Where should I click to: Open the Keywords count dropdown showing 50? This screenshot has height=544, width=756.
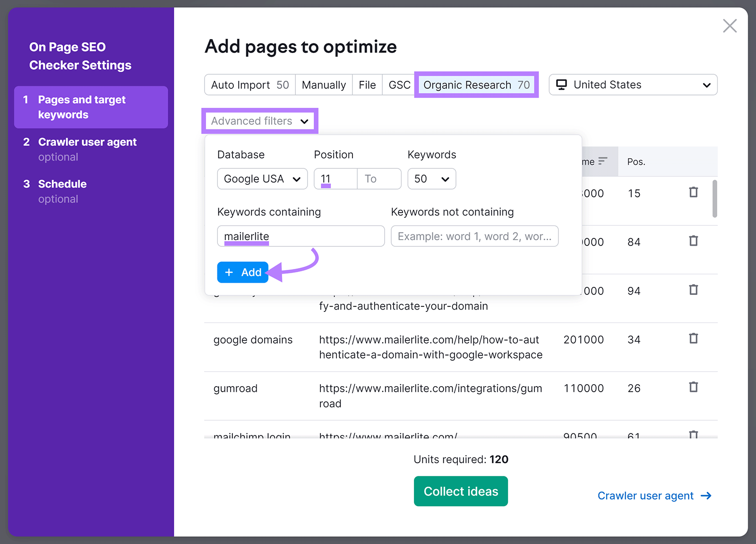[431, 179]
